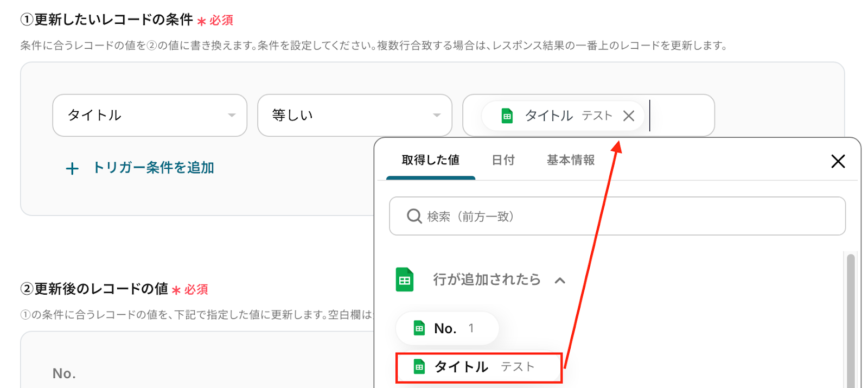Screen dimensions: 868x388
Task: Click the popup's vertical scrollbar
Action: point(850,320)
